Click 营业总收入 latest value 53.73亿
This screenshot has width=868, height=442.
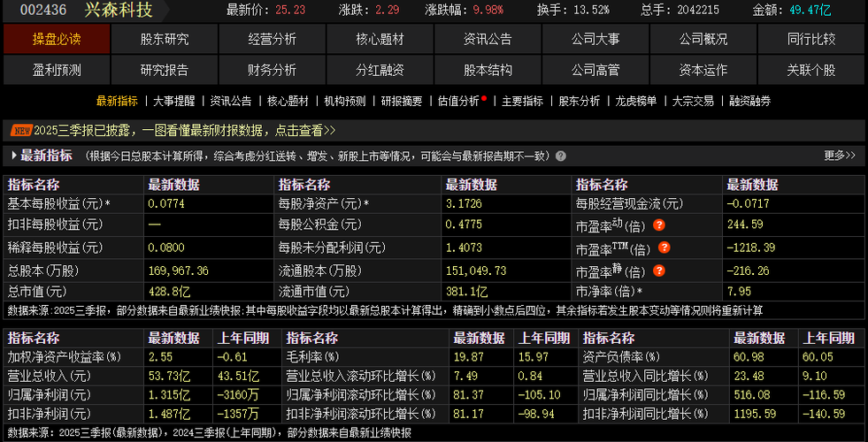pos(169,377)
